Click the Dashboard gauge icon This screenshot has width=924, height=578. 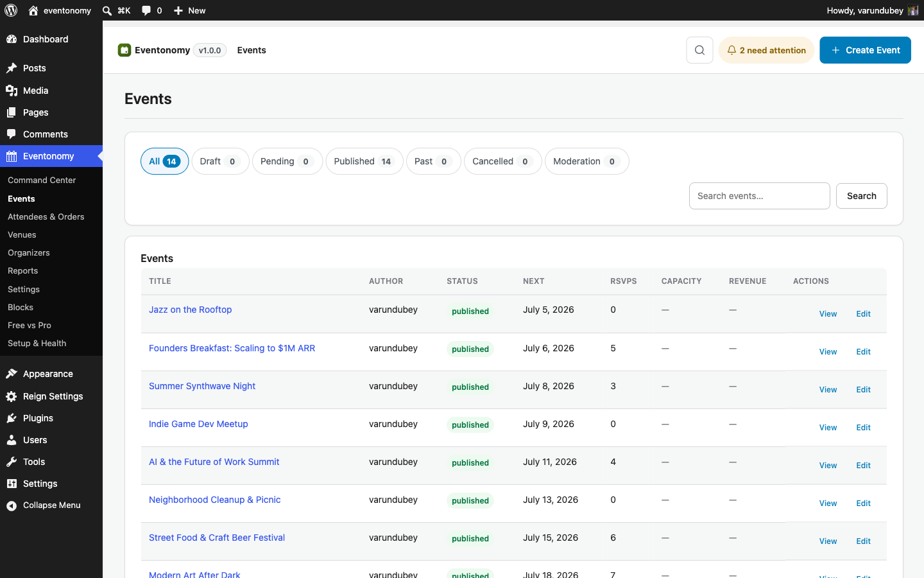pos(12,39)
